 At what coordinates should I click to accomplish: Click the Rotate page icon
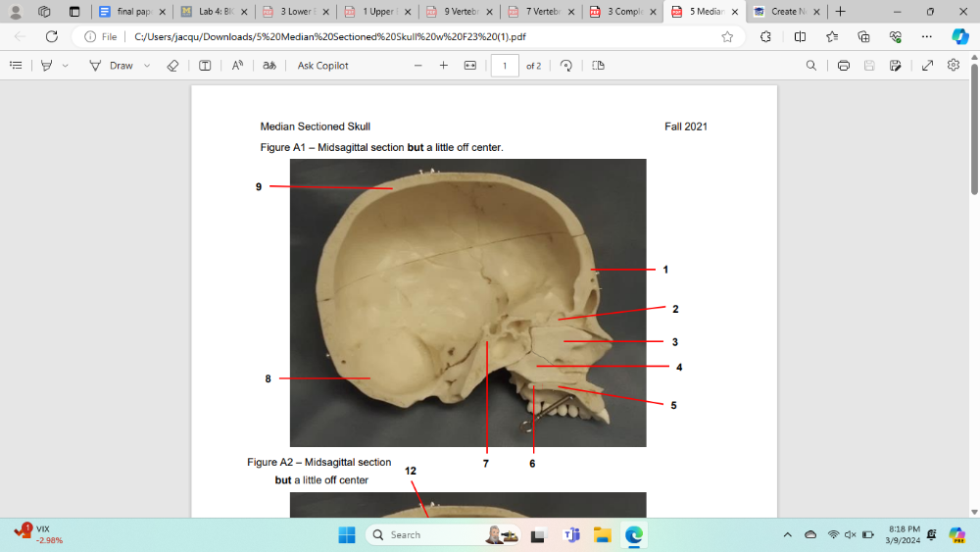[565, 66]
